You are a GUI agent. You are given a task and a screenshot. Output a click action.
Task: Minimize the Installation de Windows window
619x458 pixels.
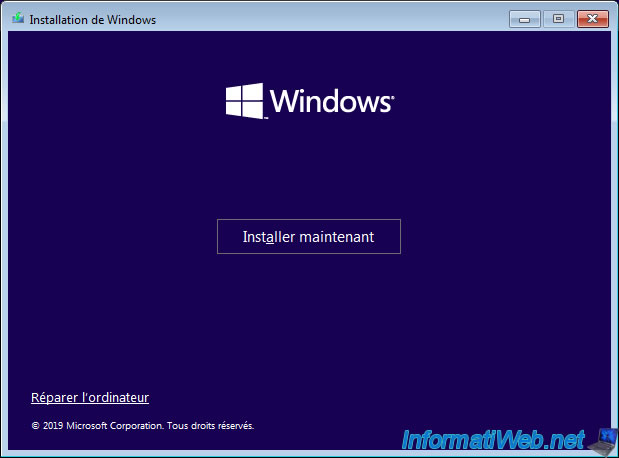(x=526, y=18)
